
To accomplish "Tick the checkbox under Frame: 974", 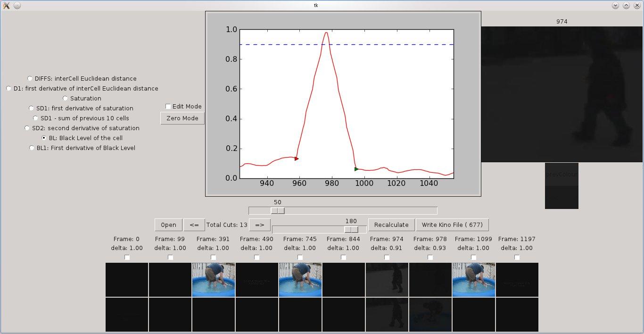I will click(x=387, y=257).
